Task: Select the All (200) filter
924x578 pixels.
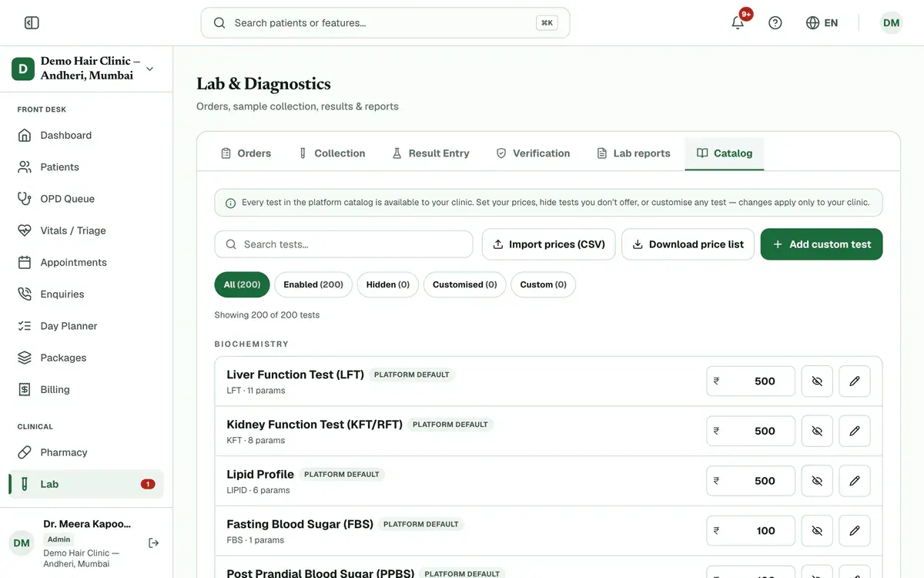Action: tap(242, 284)
